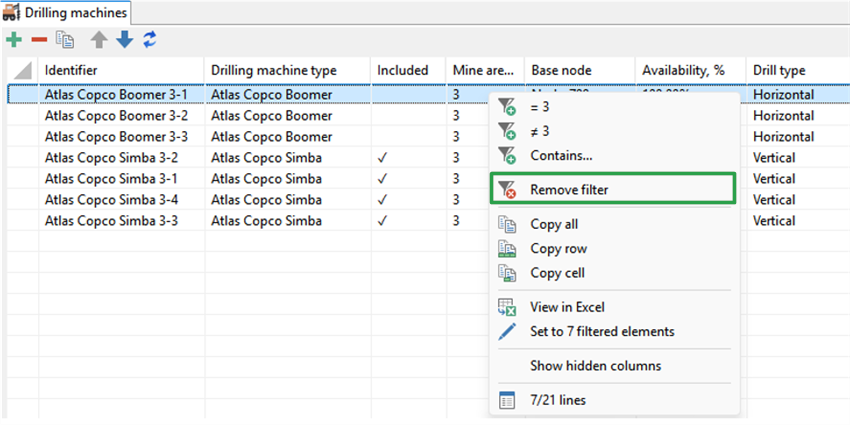Toggle Included for Atlas Copco Simba 3-4

(x=382, y=200)
